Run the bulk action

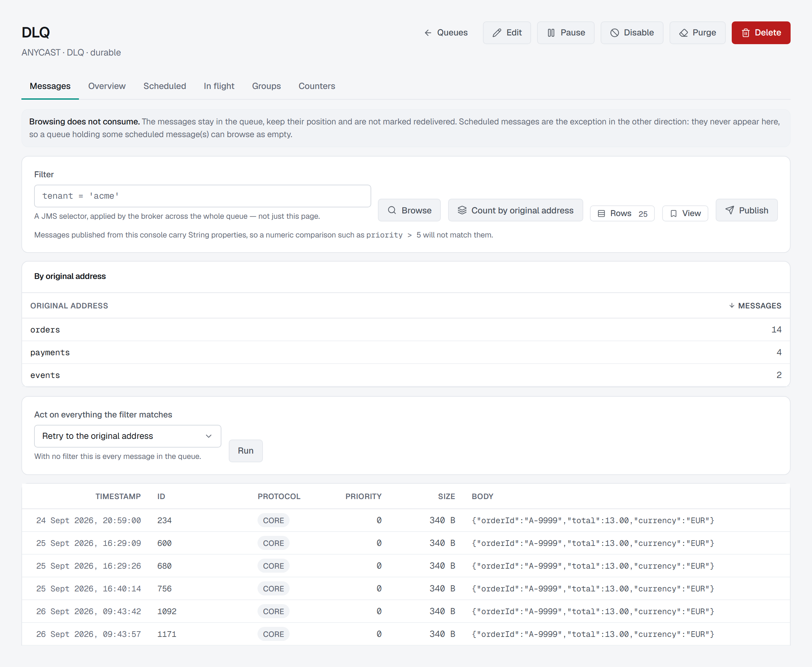pyautogui.click(x=245, y=451)
